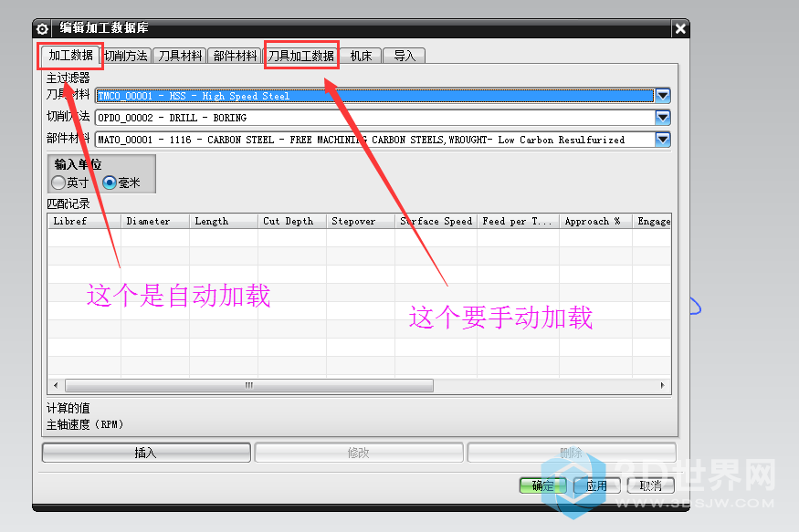This screenshot has width=799, height=532.
Task: Click the Cut Depth column header
Action: (x=292, y=222)
